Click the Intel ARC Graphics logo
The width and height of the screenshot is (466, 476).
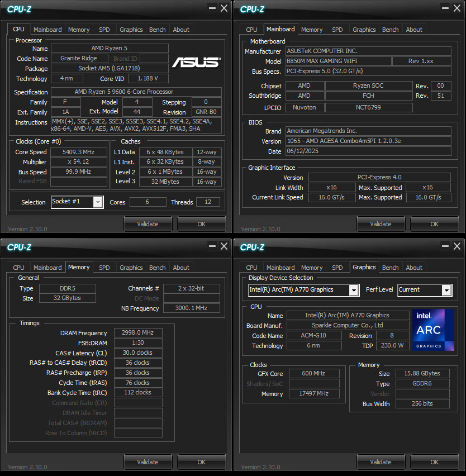click(433, 330)
